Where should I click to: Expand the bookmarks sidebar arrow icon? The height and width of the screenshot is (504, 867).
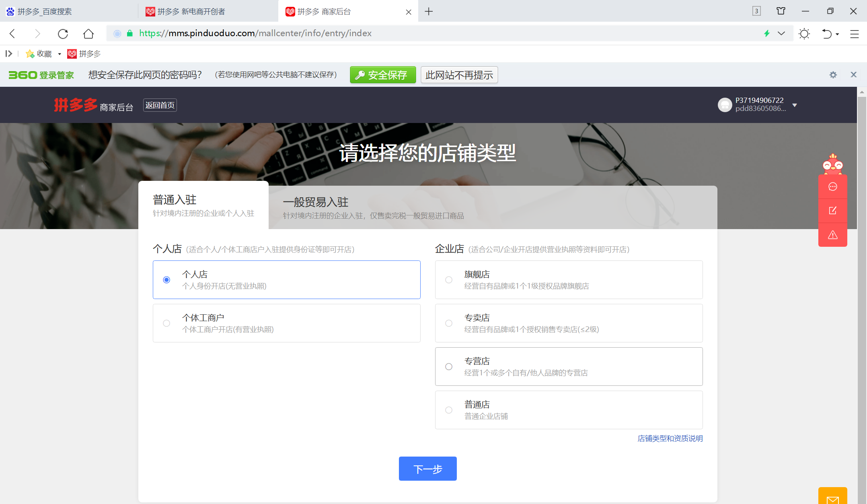[x=9, y=53]
